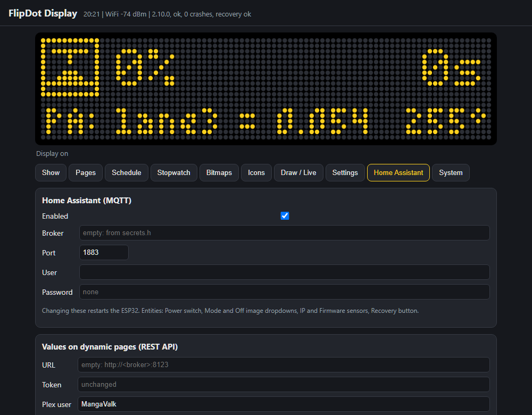Switch to the Pages tab
This screenshot has height=415, width=532.
[x=86, y=173]
